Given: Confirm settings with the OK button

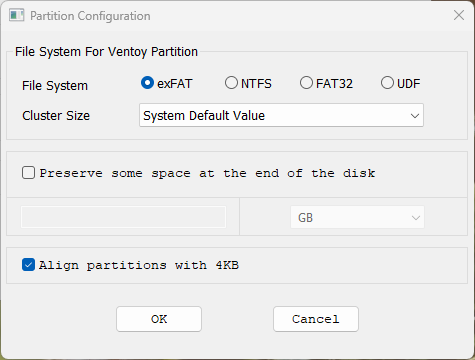Looking at the screenshot, I should pos(159,319).
